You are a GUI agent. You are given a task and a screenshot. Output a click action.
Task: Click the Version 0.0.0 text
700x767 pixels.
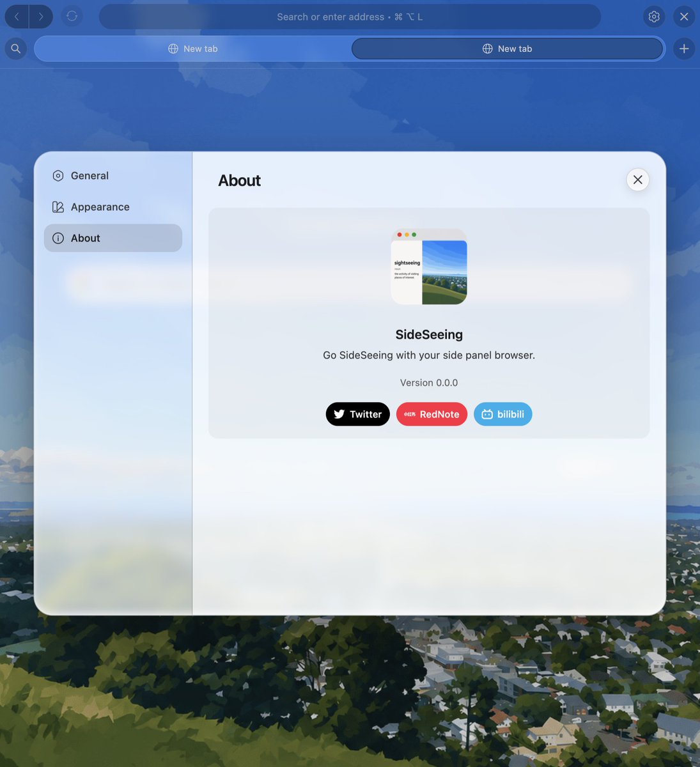point(429,383)
